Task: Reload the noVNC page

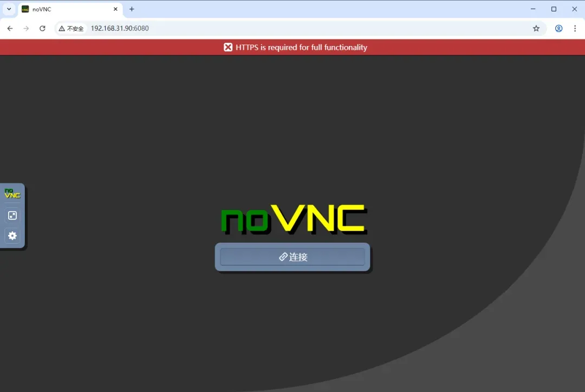Action: click(x=43, y=28)
